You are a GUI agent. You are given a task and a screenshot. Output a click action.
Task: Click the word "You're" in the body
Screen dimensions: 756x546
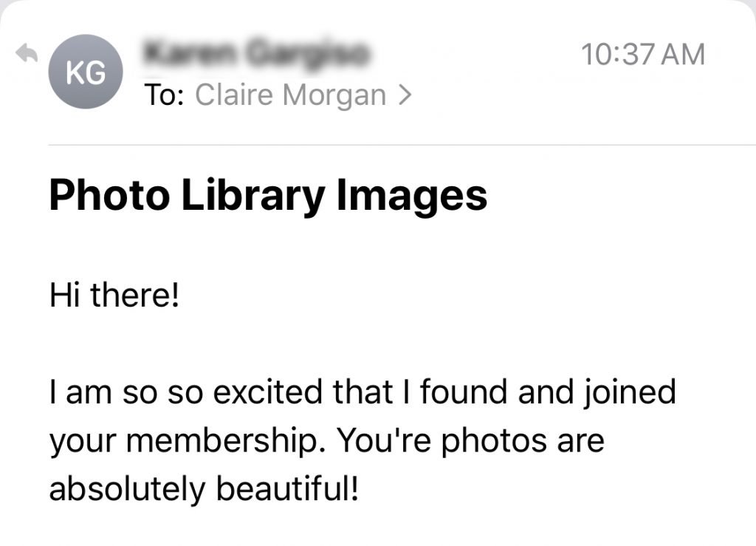pyautogui.click(x=378, y=441)
